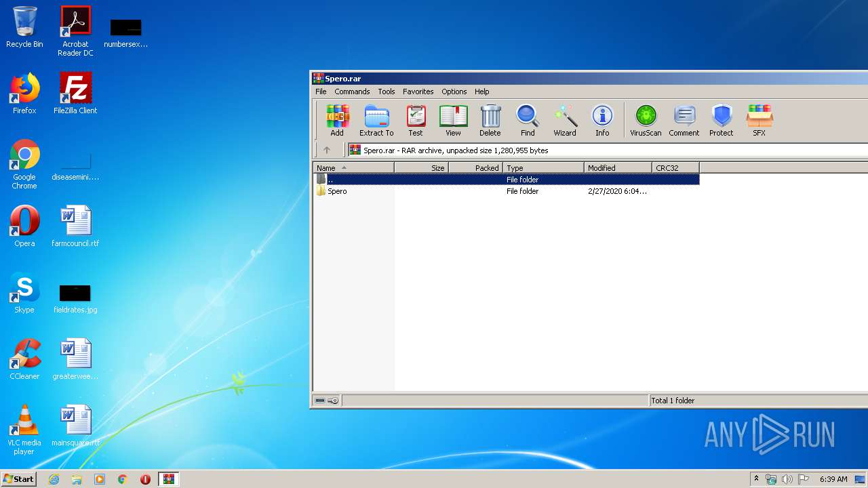Image resolution: width=868 pixels, height=488 pixels.
Task: Select the parent folder '..' row
Action: pyautogui.click(x=507, y=180)
